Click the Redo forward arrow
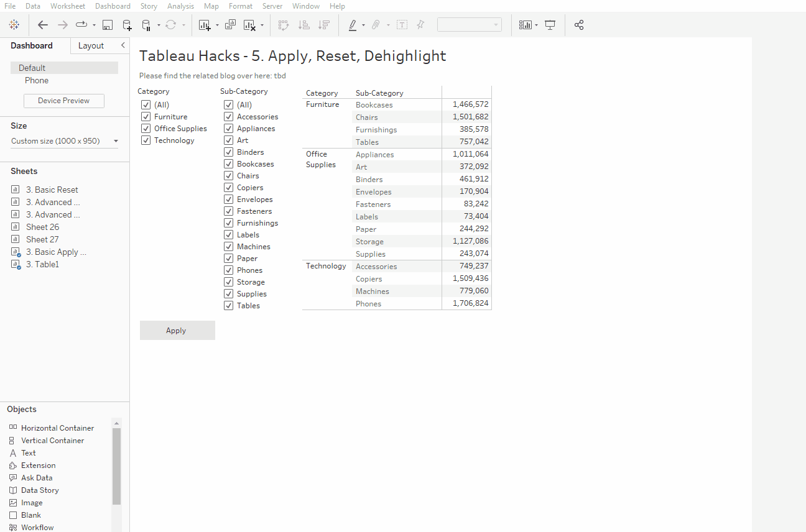Viewport: 806px width, 532px height. [x=63, y=25]
